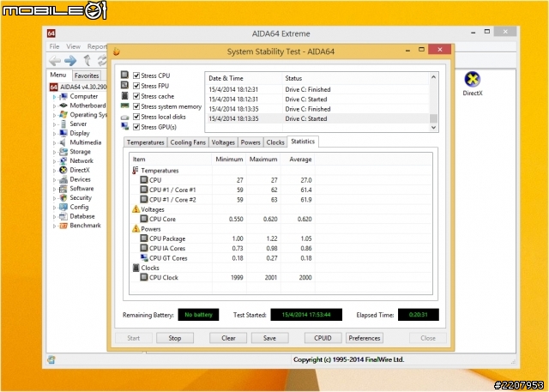The width and height of the screenshot is (549, 392).
Task: Switch to the Powers tab
Action: pyautogui.click(x=250, y=142)
